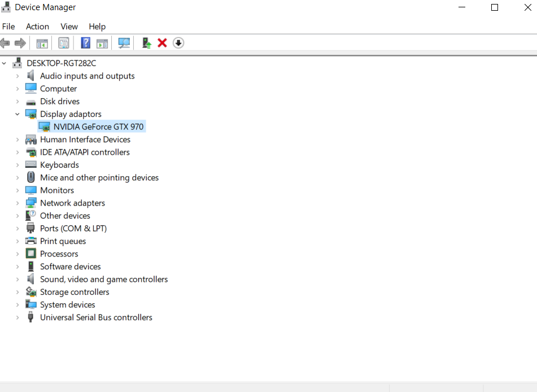Open the Action menu
Screen dimensions: 537x392
[x=37, y=27]
